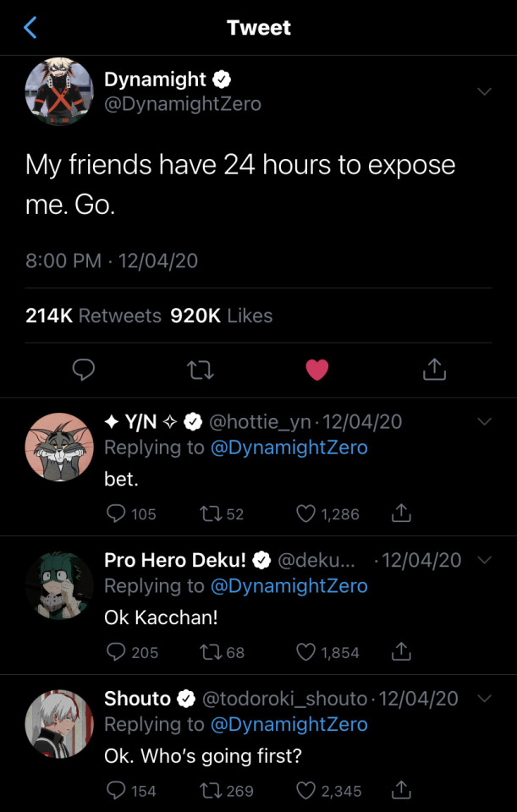
Task: Expand options chevron on Y/N's reply
Action: click(484, 422)
